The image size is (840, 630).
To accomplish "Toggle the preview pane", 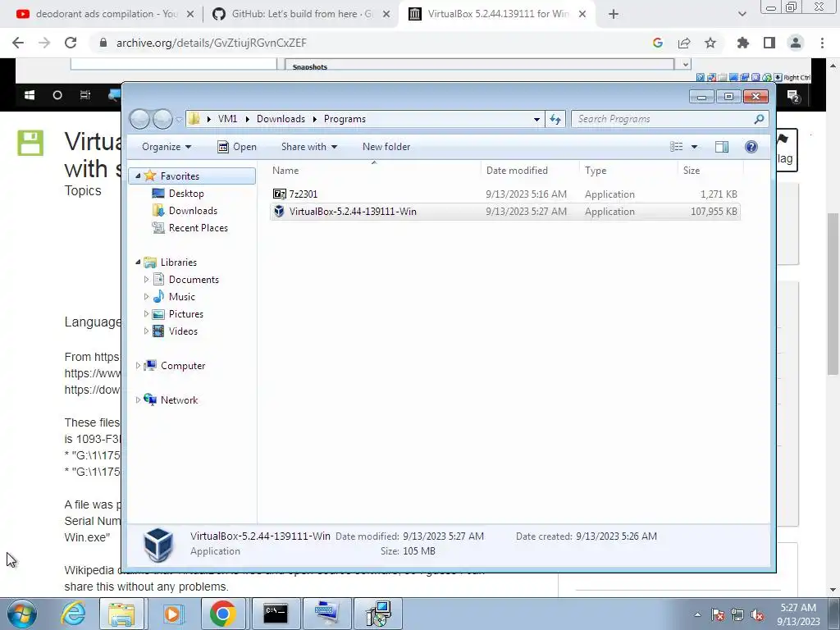I will pos(722,147).
